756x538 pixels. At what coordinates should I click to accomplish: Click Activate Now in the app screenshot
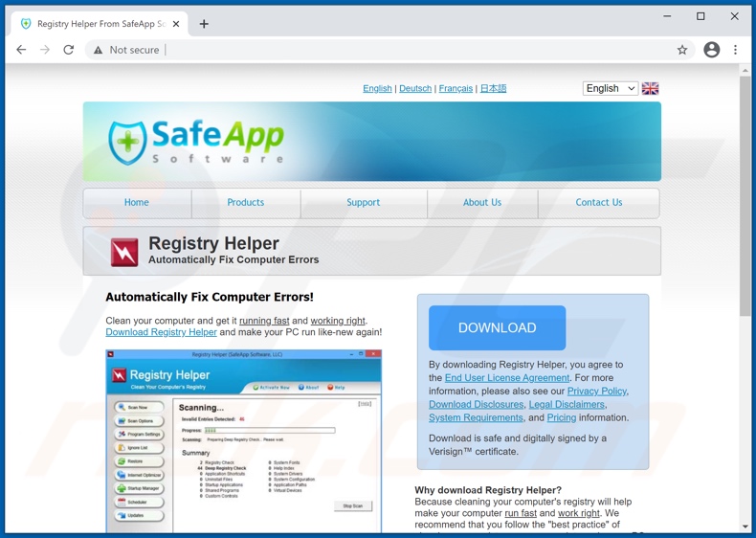[272, 387]
